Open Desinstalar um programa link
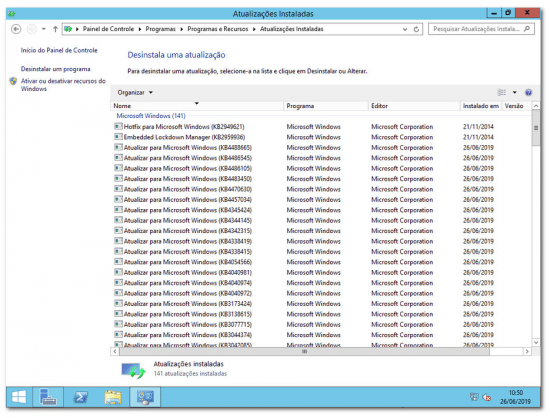Viewport: 550px width, 418px height. click(x=55, y=69)
